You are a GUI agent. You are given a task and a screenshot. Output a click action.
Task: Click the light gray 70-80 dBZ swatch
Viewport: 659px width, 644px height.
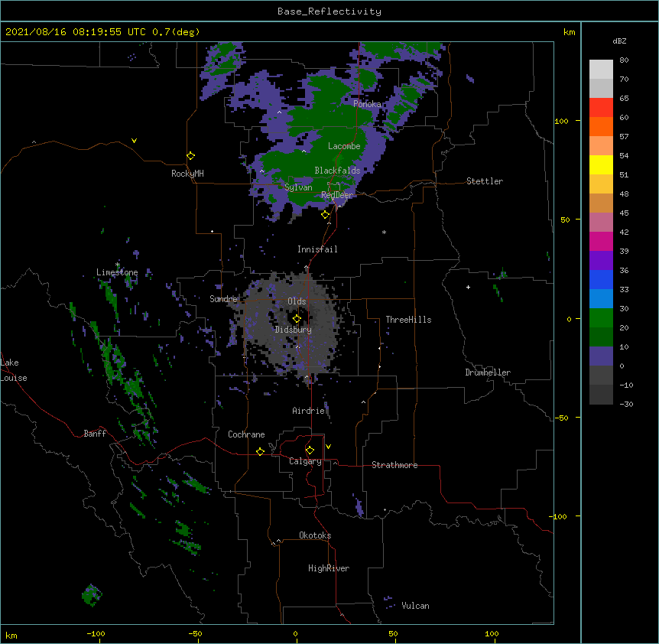[601, 70]
